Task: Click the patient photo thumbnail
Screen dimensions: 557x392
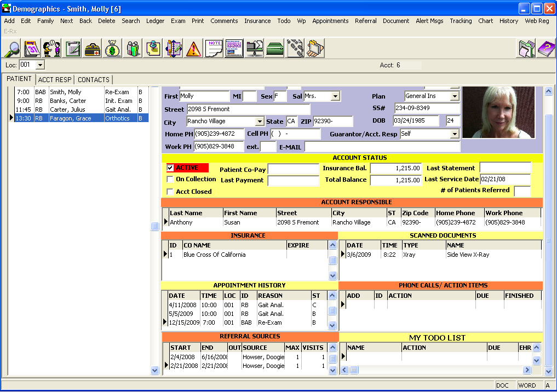Action: point(498,112)
